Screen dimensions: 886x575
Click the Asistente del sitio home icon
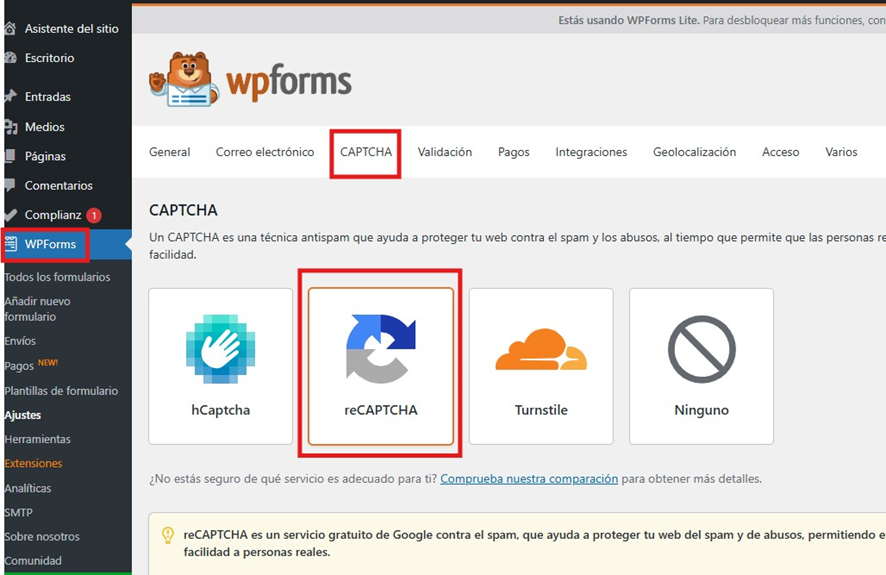[10, 28]
